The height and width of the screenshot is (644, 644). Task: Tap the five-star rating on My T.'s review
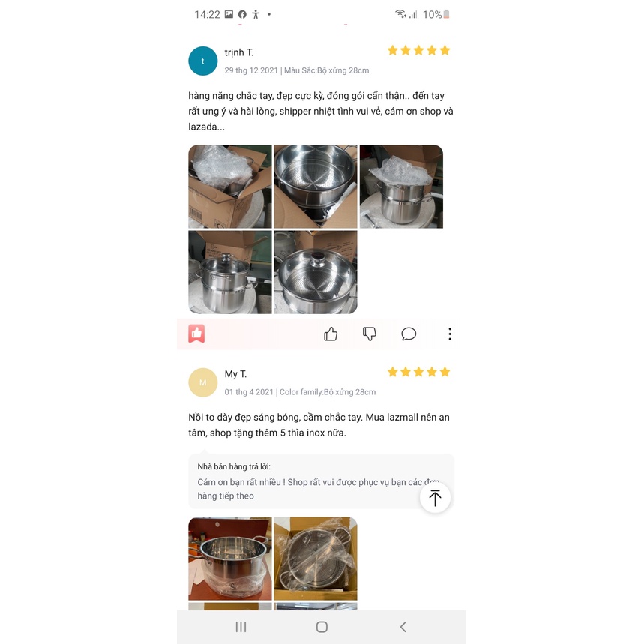click(x=418, y=372)
